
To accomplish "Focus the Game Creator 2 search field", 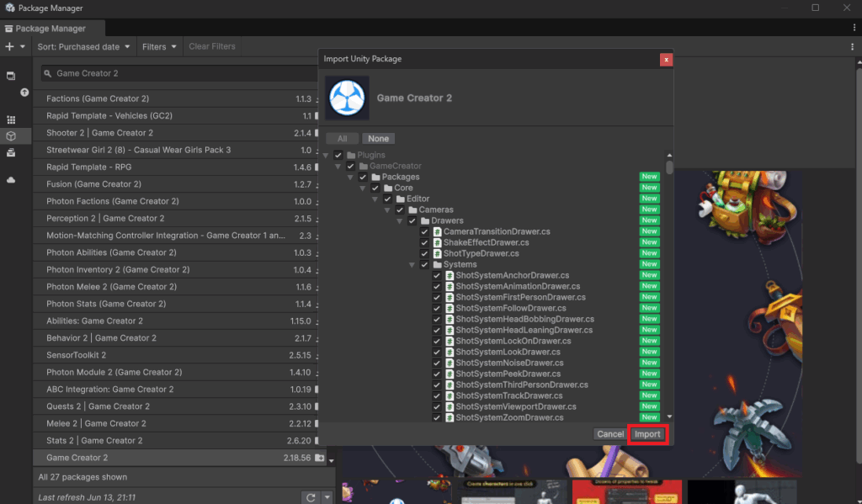I will pos(182,73).
